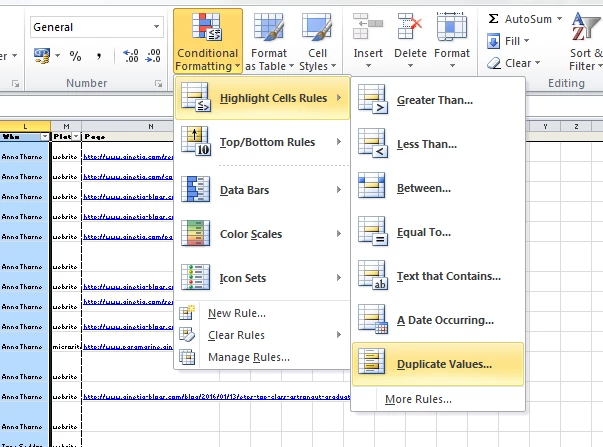
Task: Click the Fill down-arrow icon
Action: (x=493, y=41)
